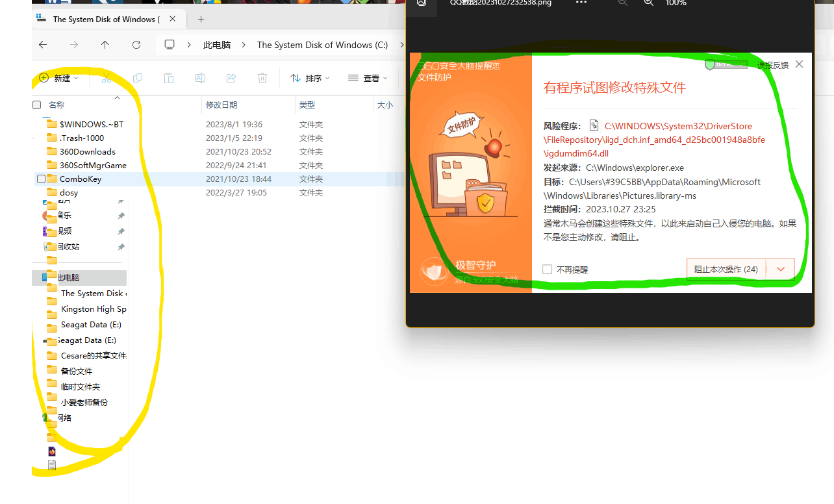Image resolution: width=834 pixels, height=504 pixels.
Task: Click the 2023/8/1 19:36 date cell
Action: pos(234,124)
